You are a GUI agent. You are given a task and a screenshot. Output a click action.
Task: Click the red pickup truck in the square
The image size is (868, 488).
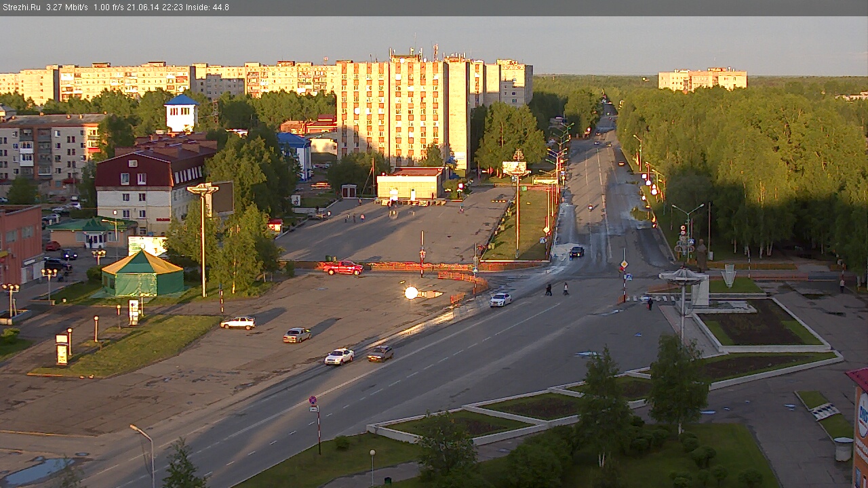tap(342, 268)
